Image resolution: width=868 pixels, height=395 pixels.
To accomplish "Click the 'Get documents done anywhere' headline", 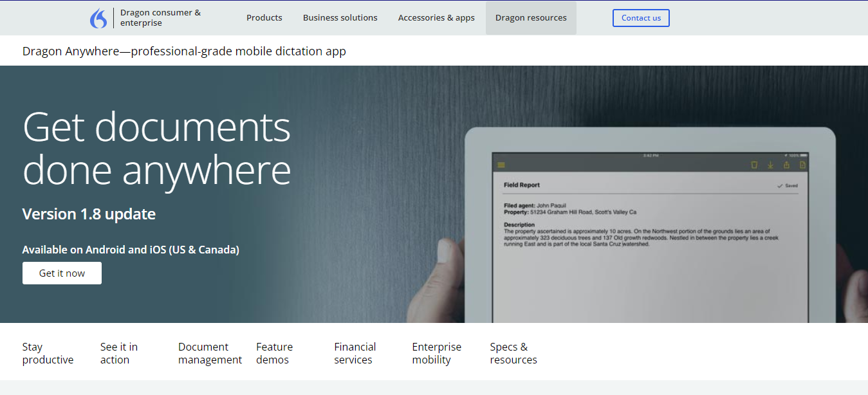I will click(157, 148).
